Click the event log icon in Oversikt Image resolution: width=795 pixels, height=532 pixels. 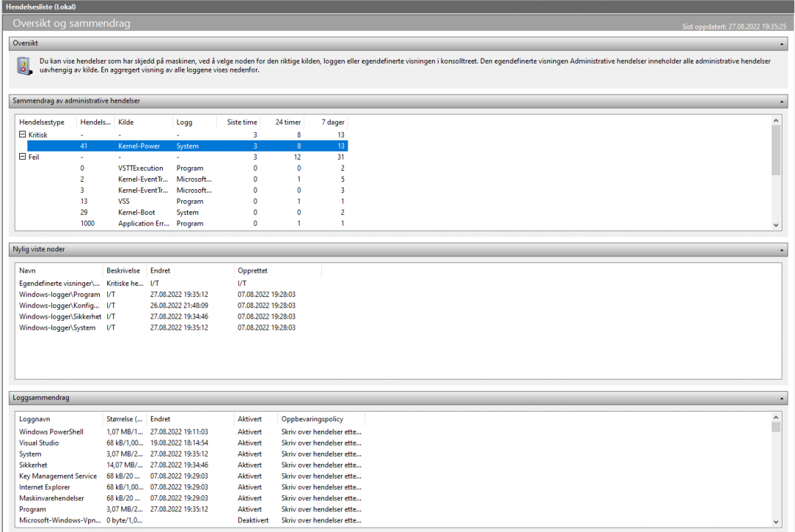(24, 66)
